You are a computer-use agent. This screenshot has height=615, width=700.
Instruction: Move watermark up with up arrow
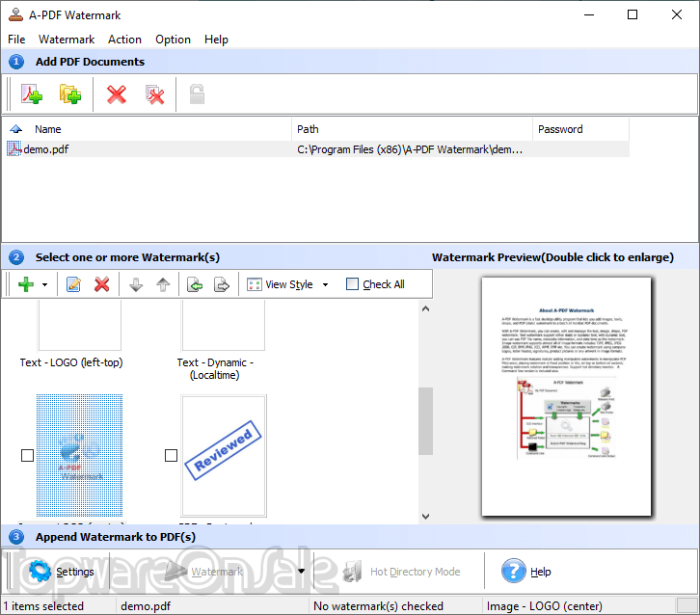pyautogui.click(x=163, y=284)
